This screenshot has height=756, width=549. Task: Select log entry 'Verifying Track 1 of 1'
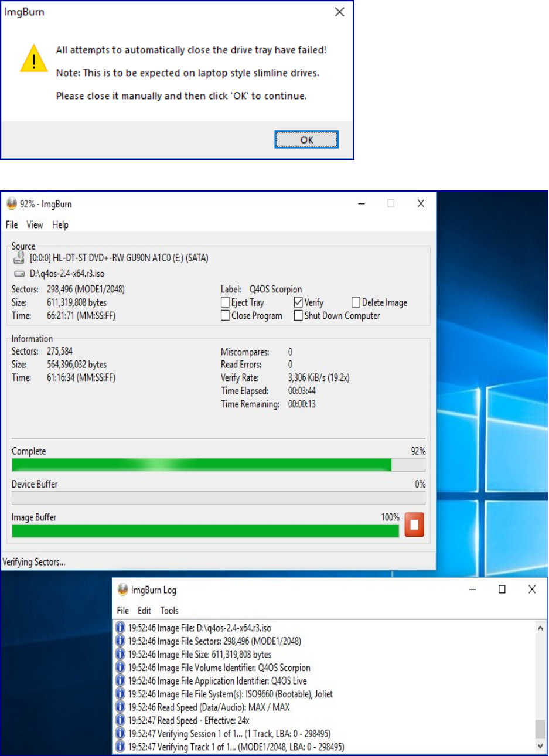pyautogui.click(x=236, y=747)
